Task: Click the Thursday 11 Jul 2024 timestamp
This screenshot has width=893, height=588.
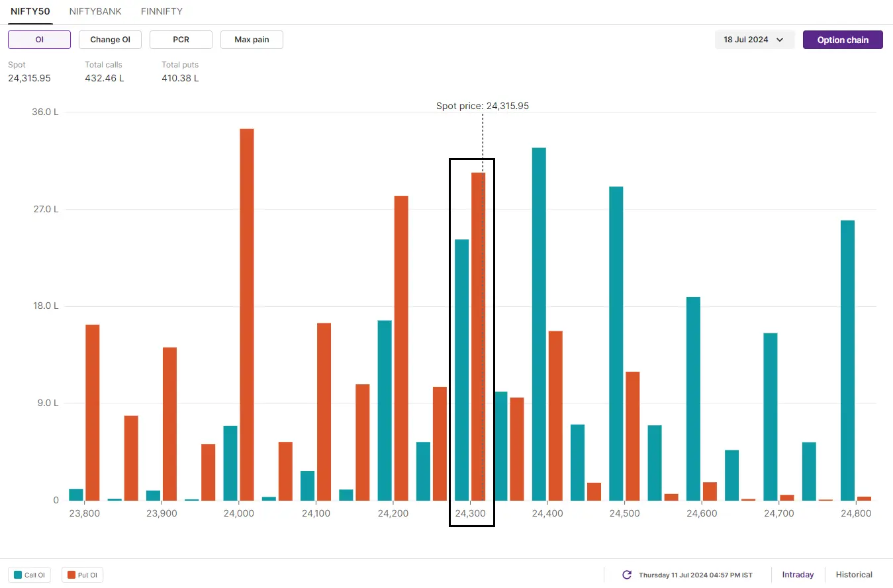Action: point(696,575)
